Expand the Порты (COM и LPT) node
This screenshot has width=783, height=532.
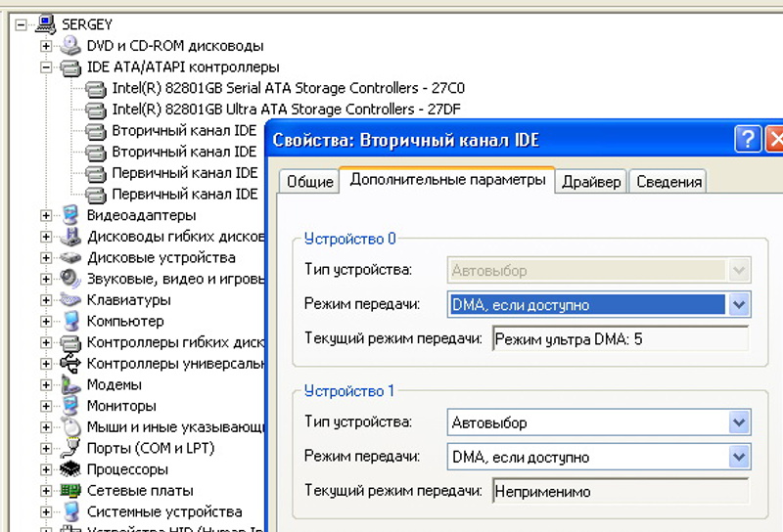45,449
